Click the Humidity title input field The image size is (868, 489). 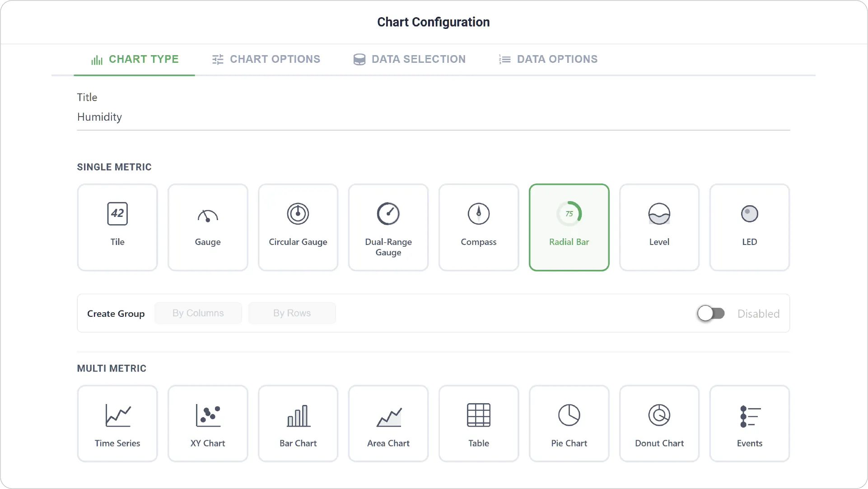pos(434,117)
